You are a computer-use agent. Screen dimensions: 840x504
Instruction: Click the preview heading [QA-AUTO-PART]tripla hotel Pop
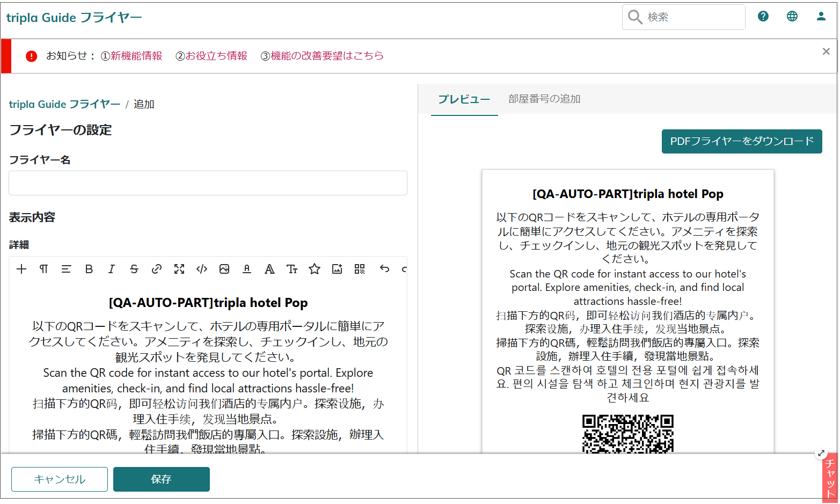[x=628, y=194]
